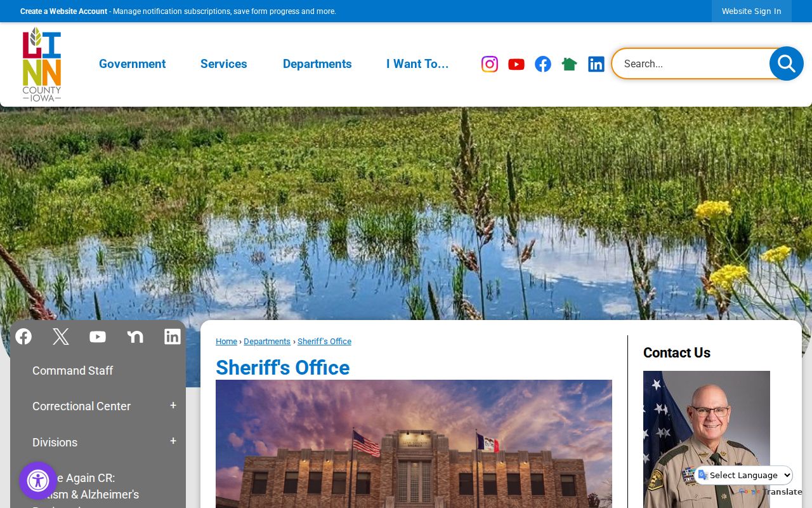
Task: Click the Sheriff's Office page title
Action: coord(283,368)
